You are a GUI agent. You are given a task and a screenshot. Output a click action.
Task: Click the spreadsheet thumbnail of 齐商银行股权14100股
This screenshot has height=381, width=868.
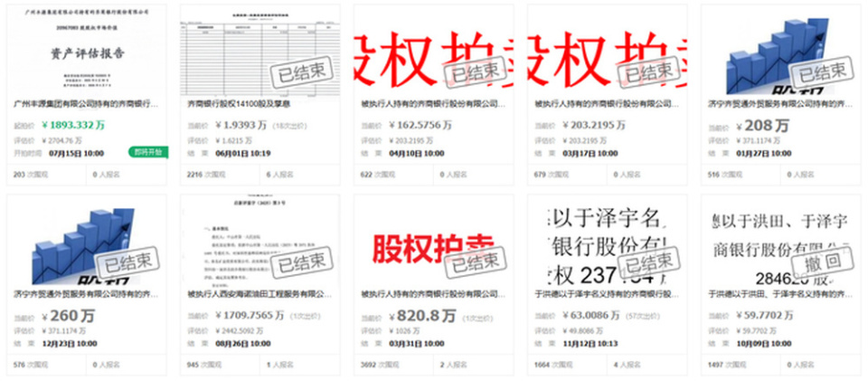point(260,51)
